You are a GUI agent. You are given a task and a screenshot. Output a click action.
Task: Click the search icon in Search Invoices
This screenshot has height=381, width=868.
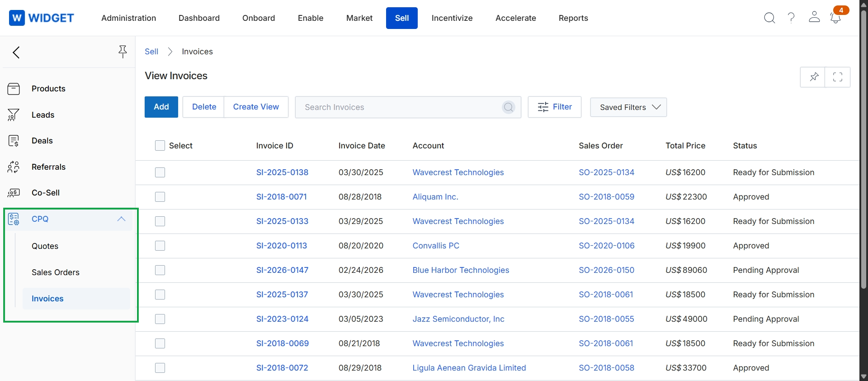[x=509, y=107]
